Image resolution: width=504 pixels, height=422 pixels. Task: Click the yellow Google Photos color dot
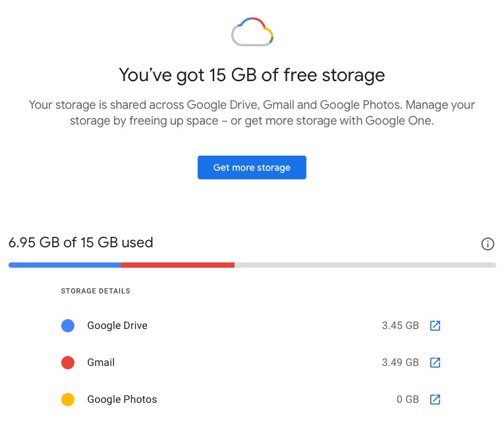tap(67, 400)
